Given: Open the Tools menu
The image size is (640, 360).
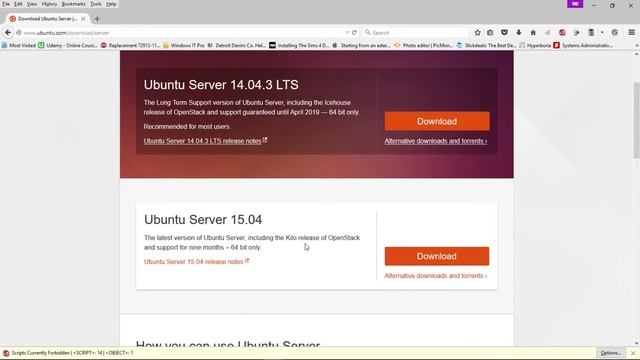Looking at the screenshot, I should (96, 4).
